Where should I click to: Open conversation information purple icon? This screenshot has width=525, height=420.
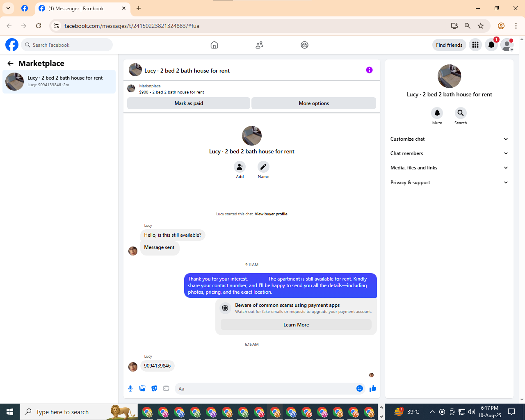tap(369, 70)
